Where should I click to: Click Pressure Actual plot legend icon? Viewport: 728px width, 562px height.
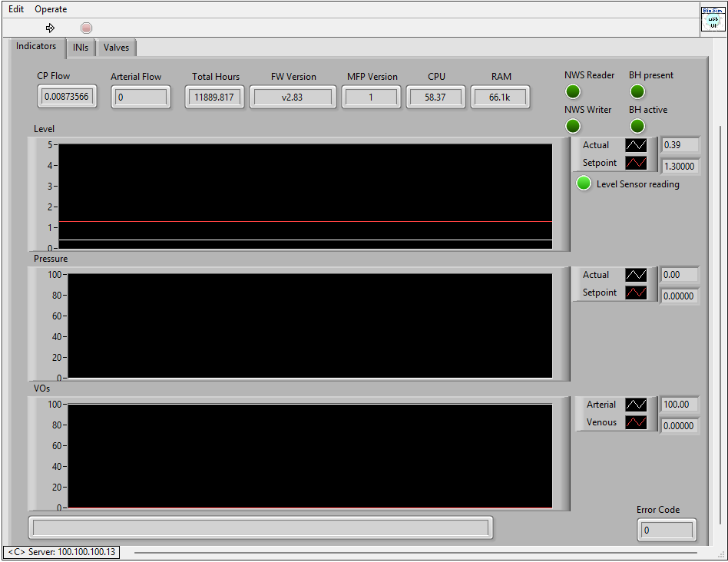click(636, 275)
